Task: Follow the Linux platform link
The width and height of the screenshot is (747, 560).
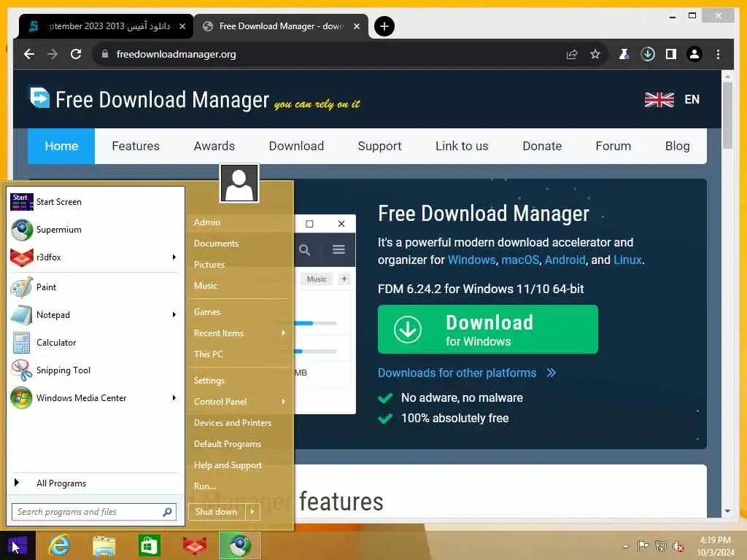Action: pyautogui.click(x=627, y=260)
